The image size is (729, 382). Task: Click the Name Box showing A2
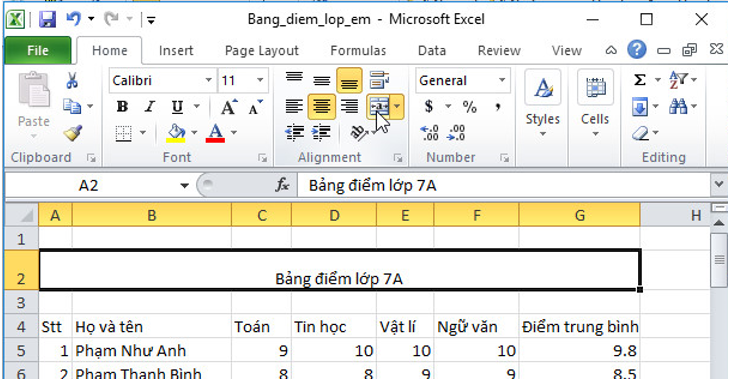[x=88, y=185]
